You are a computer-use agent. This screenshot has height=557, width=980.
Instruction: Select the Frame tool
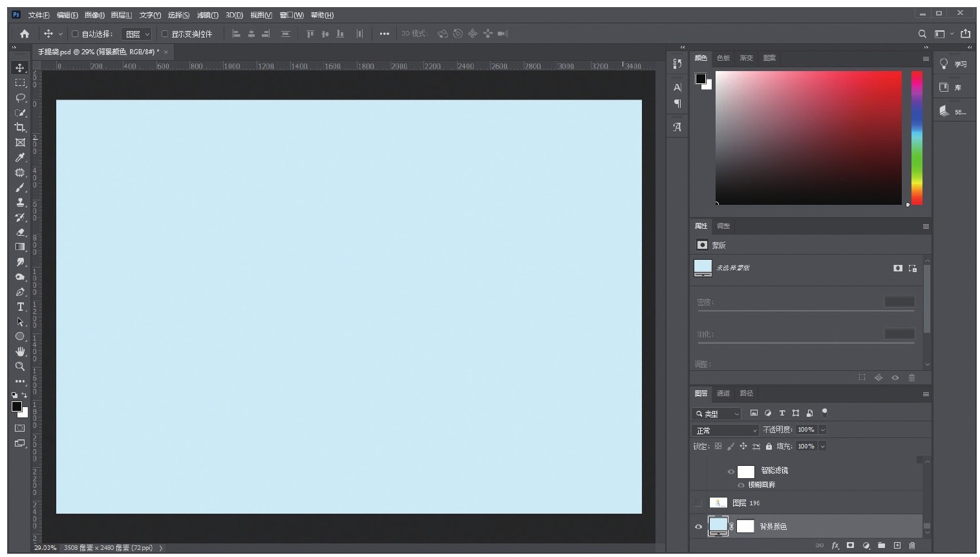20,142
